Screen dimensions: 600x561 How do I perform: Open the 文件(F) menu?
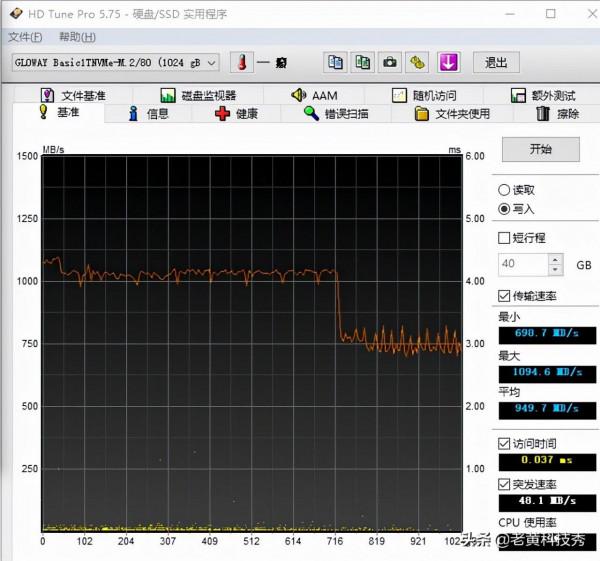coord(25,37)
